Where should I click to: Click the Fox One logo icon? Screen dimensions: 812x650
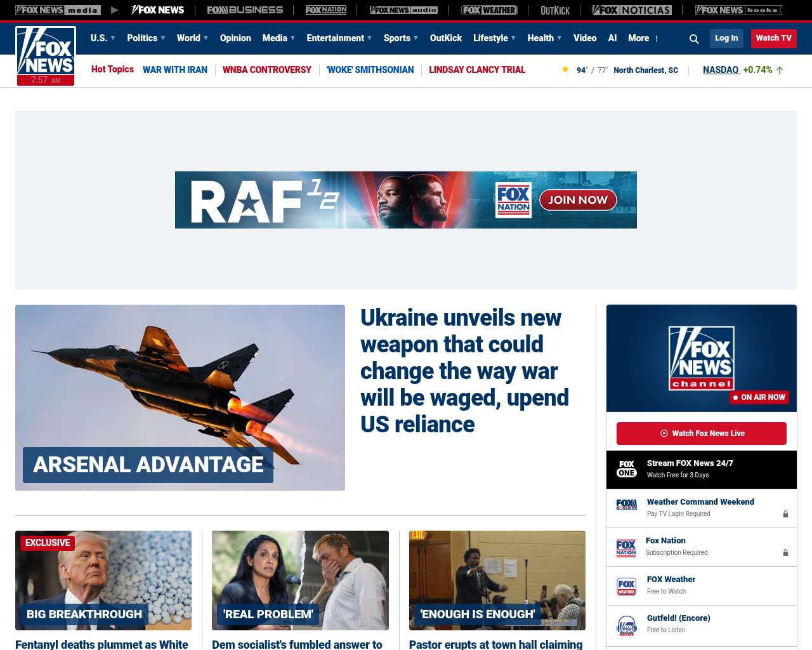coord(627,469)
